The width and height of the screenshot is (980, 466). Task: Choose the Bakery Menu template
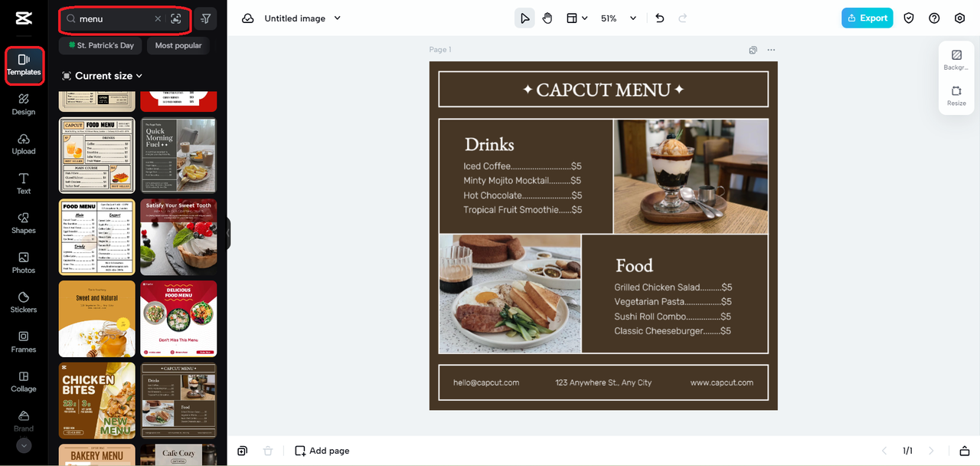tap(97, 455)
